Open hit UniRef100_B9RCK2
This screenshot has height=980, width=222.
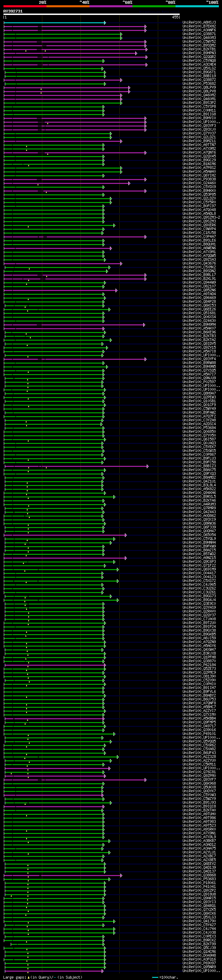click(199, 940)
